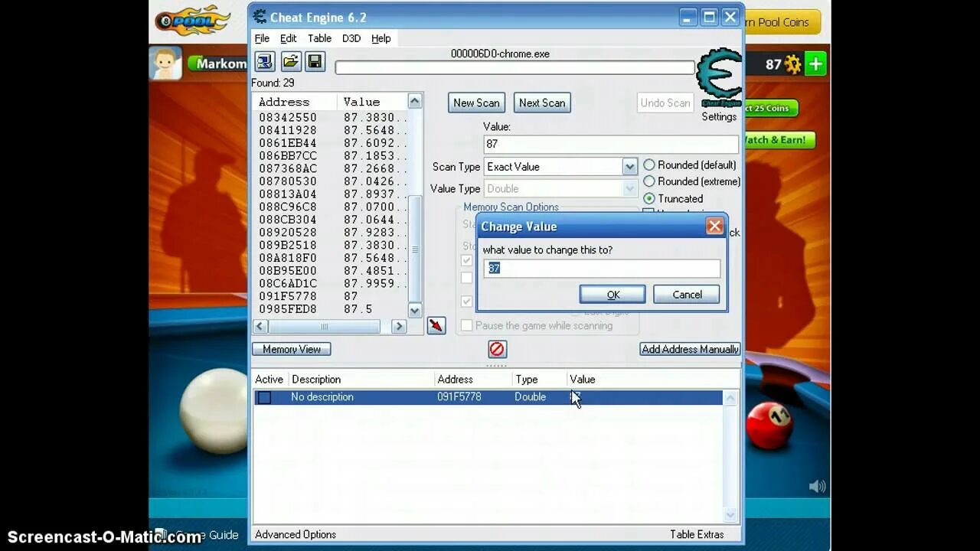Select found address 0861EB44
The image size is (980, 551).
point(287,143)
